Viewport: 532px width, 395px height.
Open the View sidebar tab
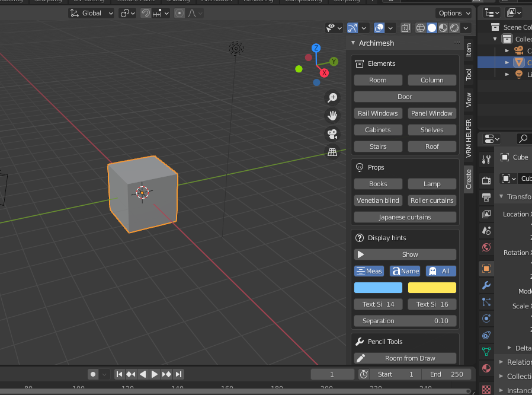tap(469, 100)
